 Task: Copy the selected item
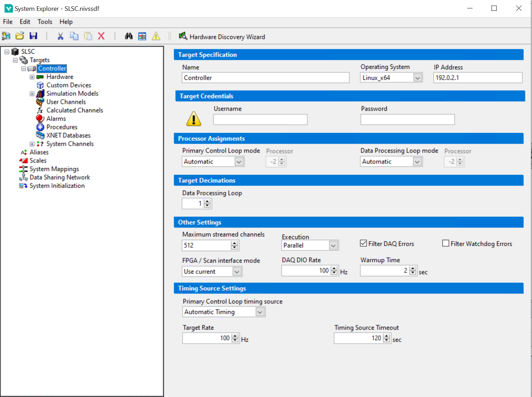coord(74,36)
